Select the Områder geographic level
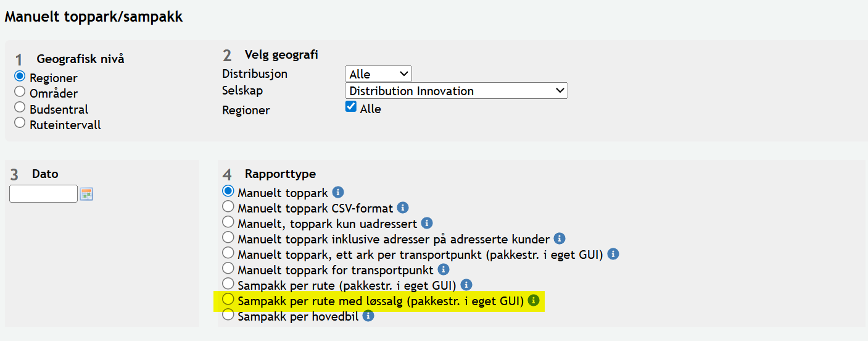The height and width of the screenshot is (341, 868). (20, 92)
